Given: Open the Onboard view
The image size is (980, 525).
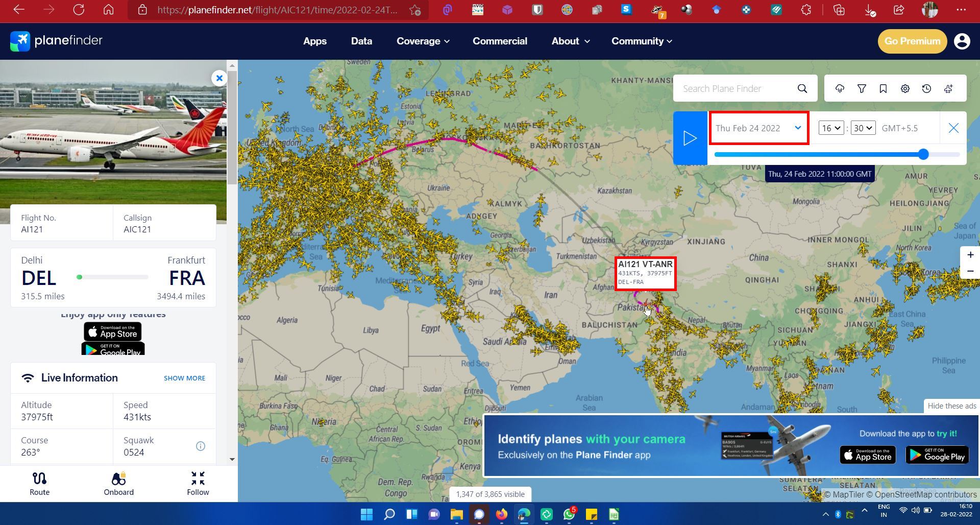Looking at the screenshot, I should tap(118, 484).
